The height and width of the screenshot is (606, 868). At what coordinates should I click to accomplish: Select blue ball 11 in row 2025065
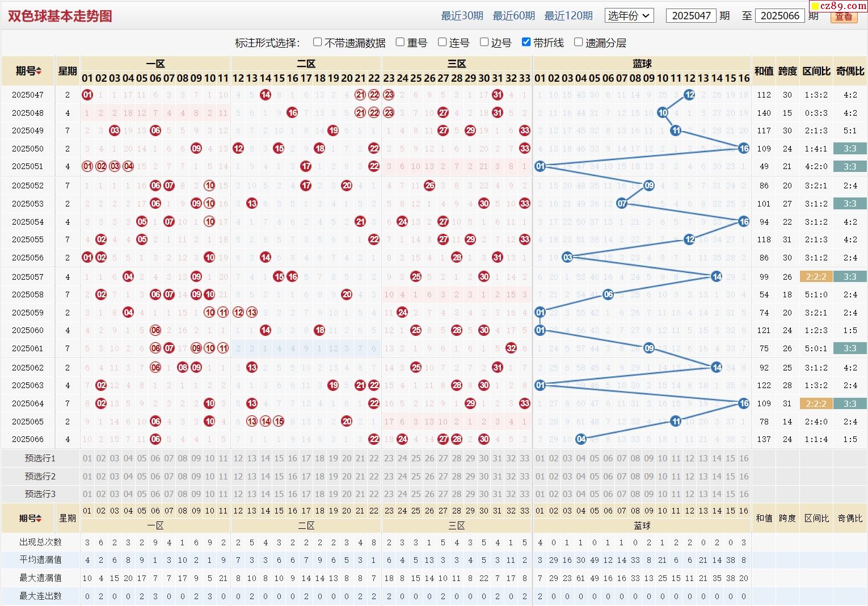676,422
